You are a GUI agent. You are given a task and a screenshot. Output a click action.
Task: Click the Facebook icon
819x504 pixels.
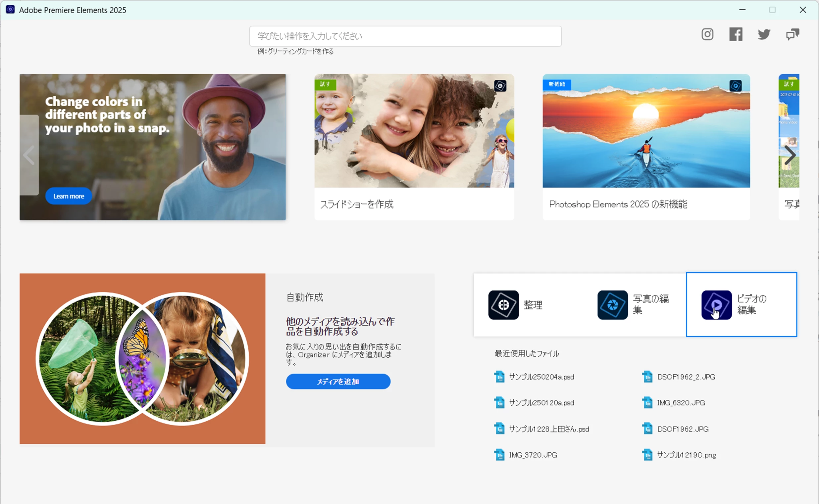tap(736, 34)
